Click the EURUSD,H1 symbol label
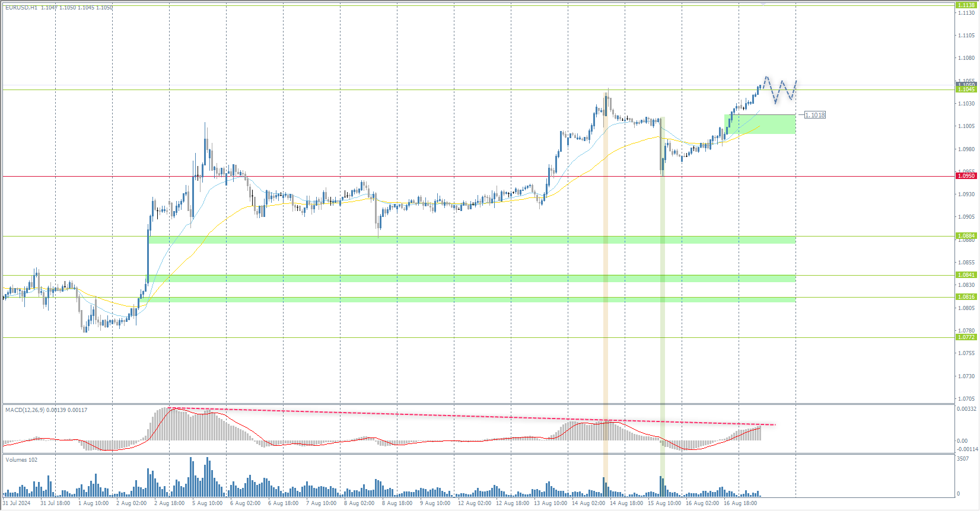This screenshot has height=511, width=980. (21, 8)
